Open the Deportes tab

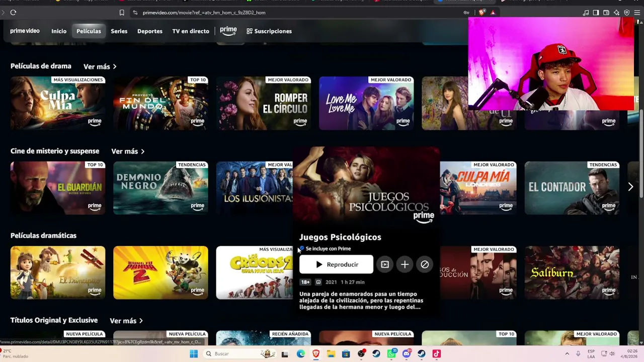coord(150,31)
